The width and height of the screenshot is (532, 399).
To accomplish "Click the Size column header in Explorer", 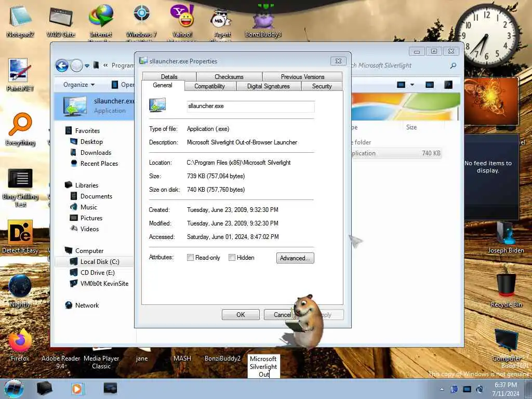I will (411, 127).
